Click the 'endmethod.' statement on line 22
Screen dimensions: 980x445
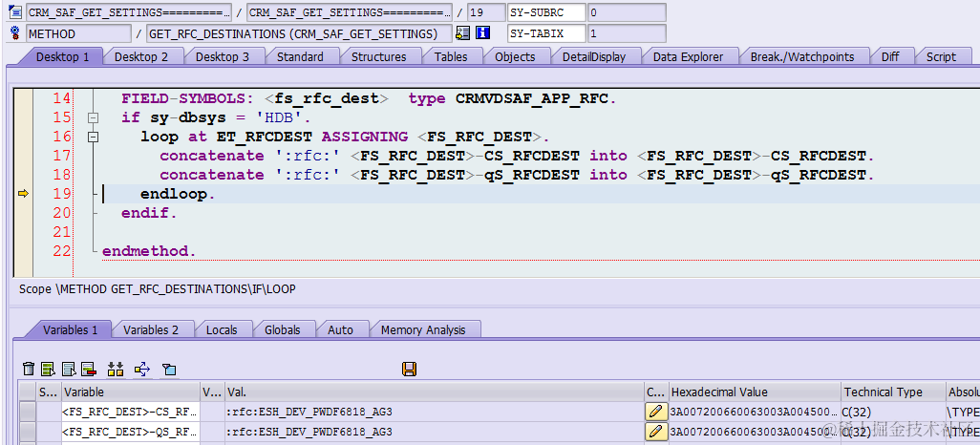click(x=149, y=251)
